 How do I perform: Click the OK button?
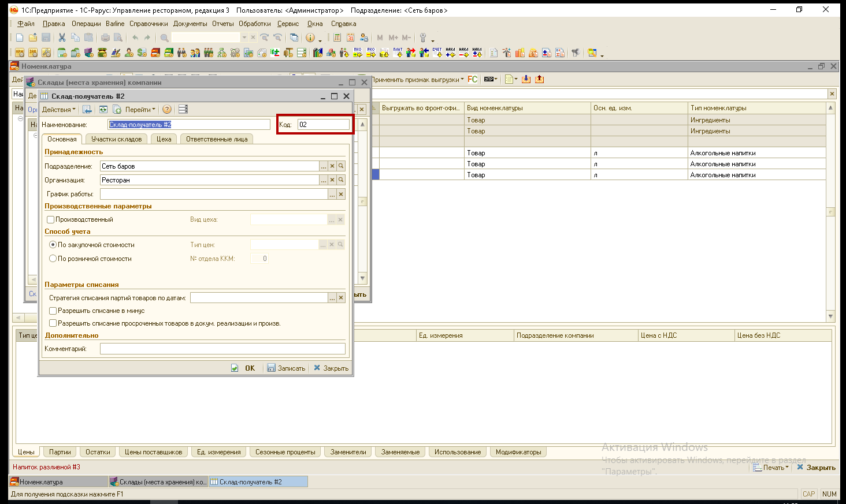pyautogui.click(x=244, y=368)
